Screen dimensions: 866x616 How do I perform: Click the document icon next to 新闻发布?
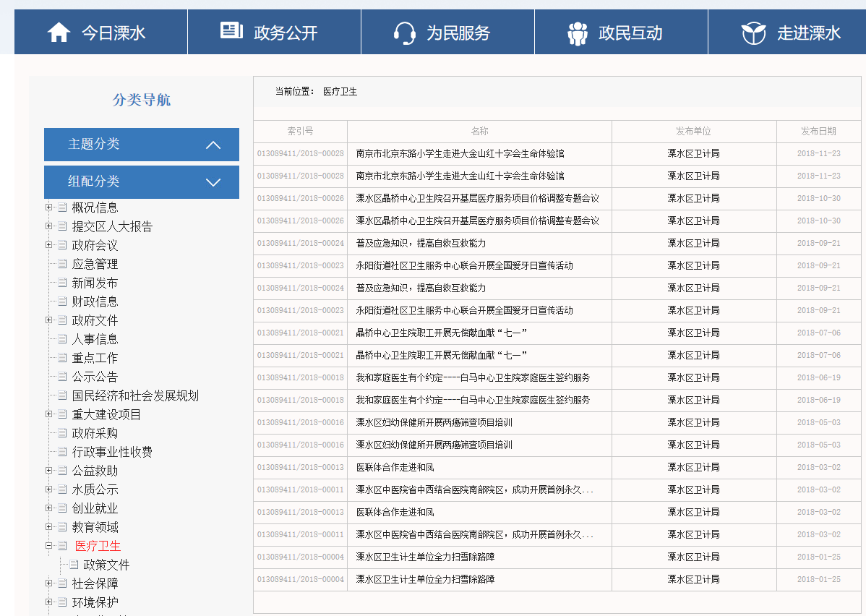62,283
